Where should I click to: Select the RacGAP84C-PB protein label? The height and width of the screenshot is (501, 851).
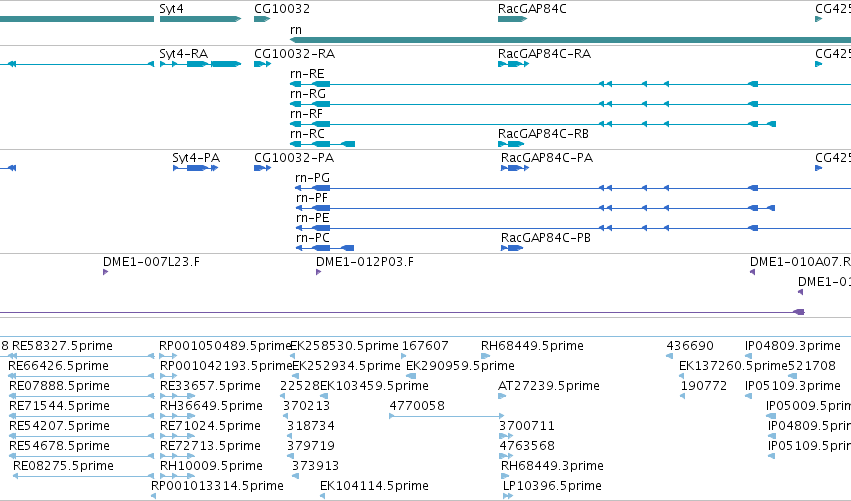[545, 238]
